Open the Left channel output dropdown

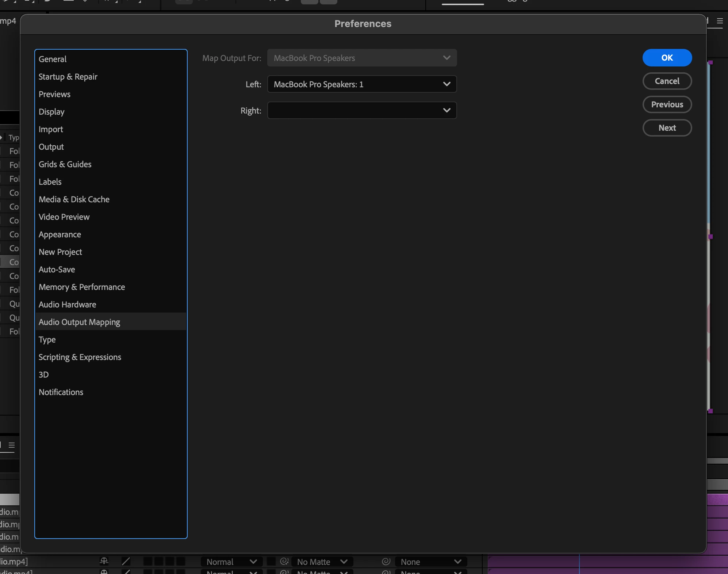[362, 84]
